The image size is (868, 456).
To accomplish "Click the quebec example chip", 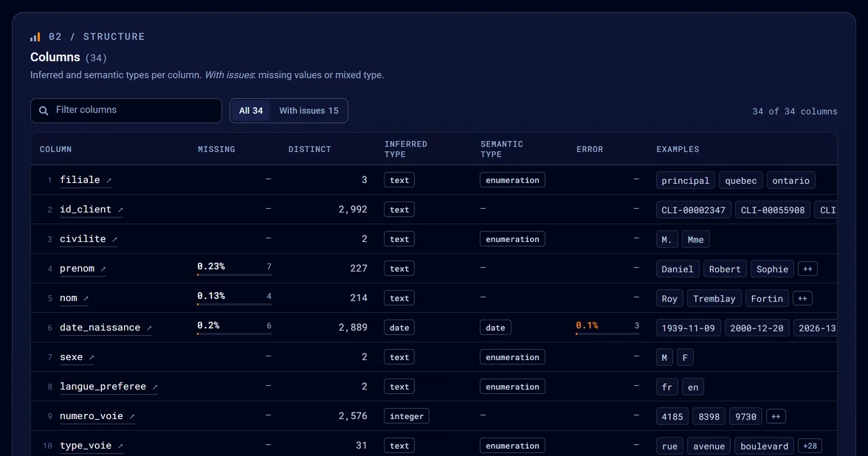I will pyautogui.click(x=741, y=180).
